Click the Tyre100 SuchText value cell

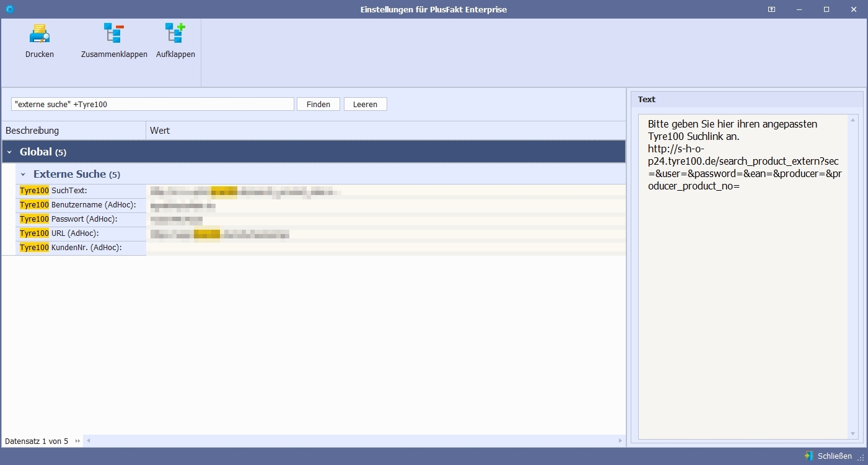click(x=385, y=191)
